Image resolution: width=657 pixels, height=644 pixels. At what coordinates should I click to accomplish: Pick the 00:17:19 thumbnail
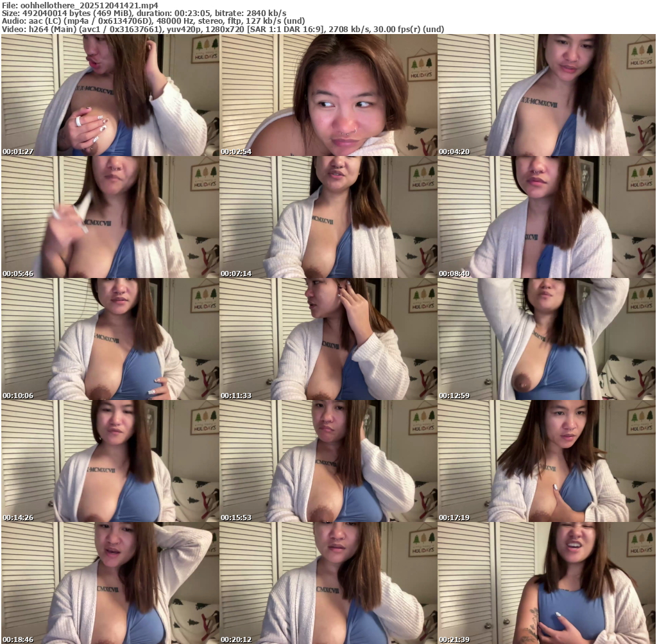tap(546, 461)
